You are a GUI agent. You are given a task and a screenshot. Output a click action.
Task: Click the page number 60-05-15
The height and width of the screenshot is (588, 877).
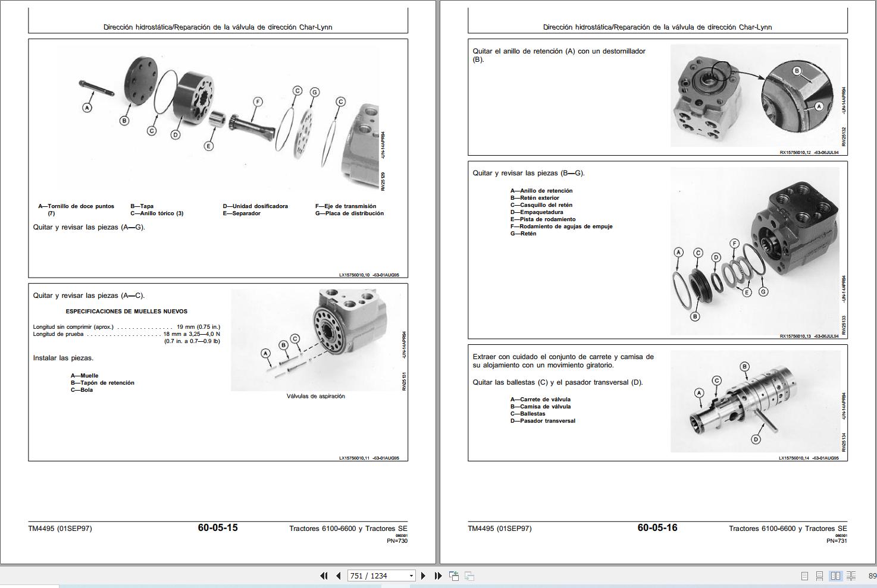pos(218,527)
